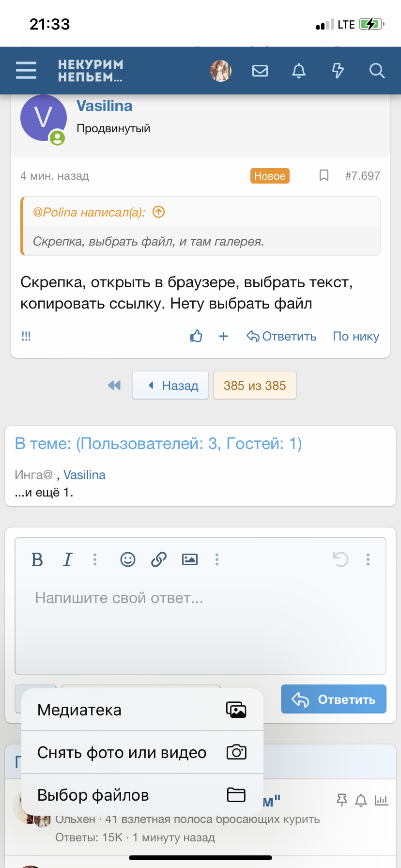
Task: Like Vasilina's post with thumbs up
Action: click(196, 336)
